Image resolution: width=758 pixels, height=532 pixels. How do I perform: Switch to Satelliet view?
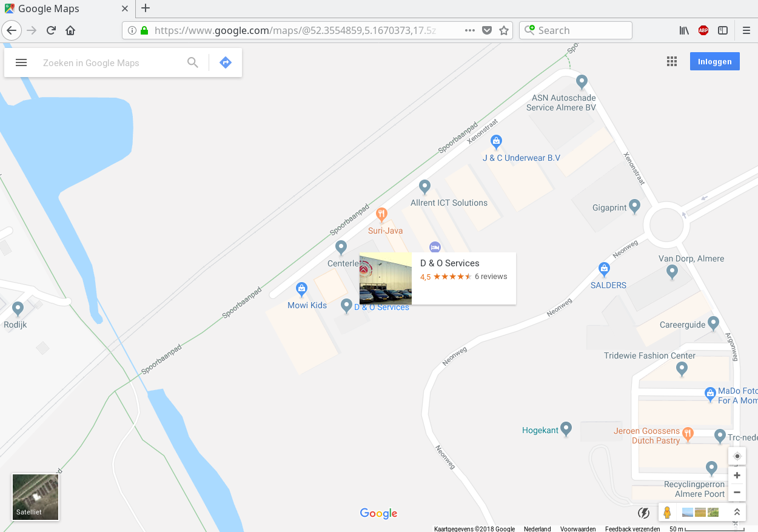[x=36, y=497]
